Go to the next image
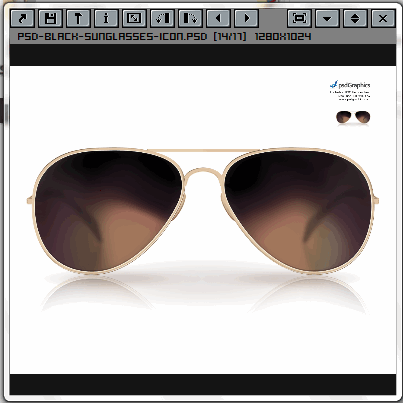The width and height of the screenshot is (403, 403). (246, 18)
